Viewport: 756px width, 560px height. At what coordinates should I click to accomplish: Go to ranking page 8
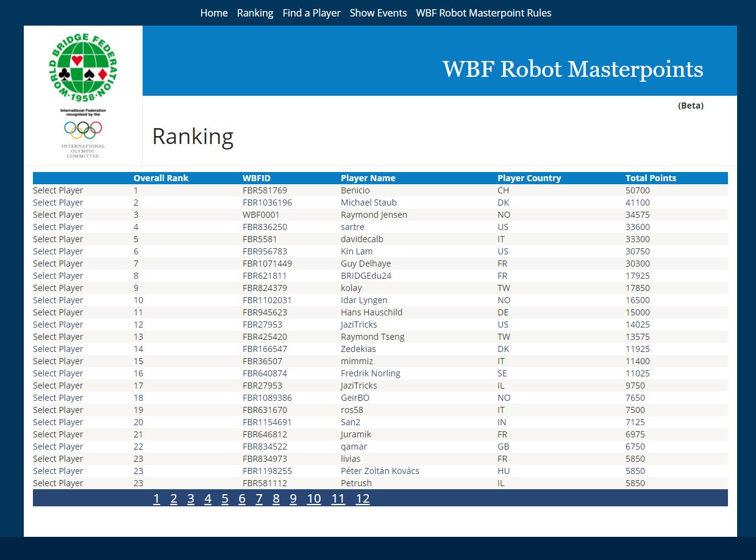click(x=276, y=499)
